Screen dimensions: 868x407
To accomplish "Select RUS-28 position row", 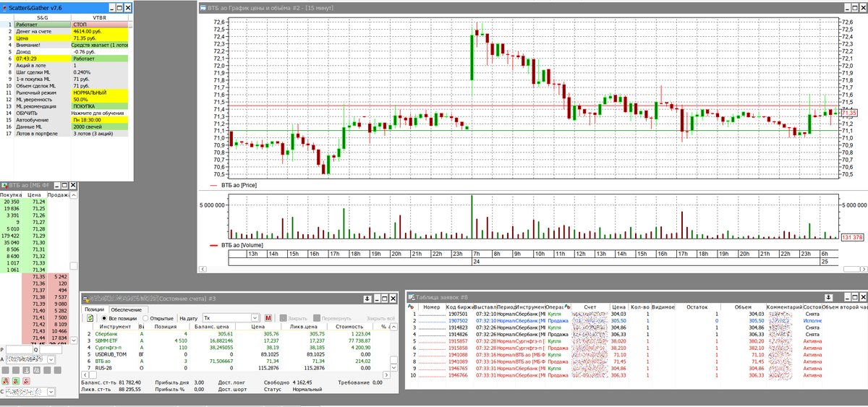I will (x=236, y=368).
